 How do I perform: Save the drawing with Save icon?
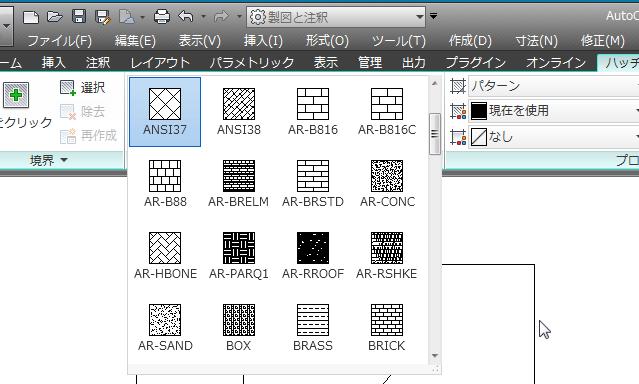click(x=79, y=17)
